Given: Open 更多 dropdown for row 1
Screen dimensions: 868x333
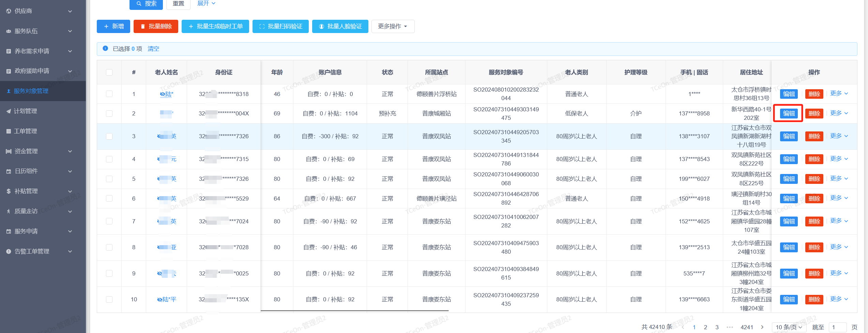Looking at the screenshot, I should point(839,94).
